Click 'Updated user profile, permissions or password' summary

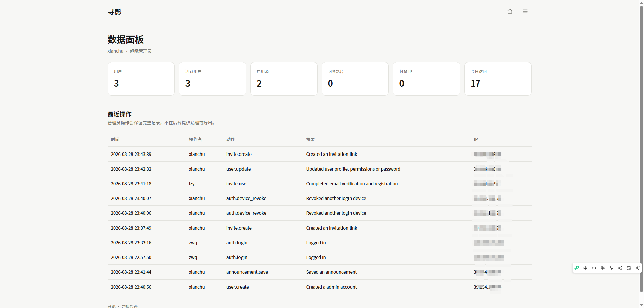[x=353, y=169]
